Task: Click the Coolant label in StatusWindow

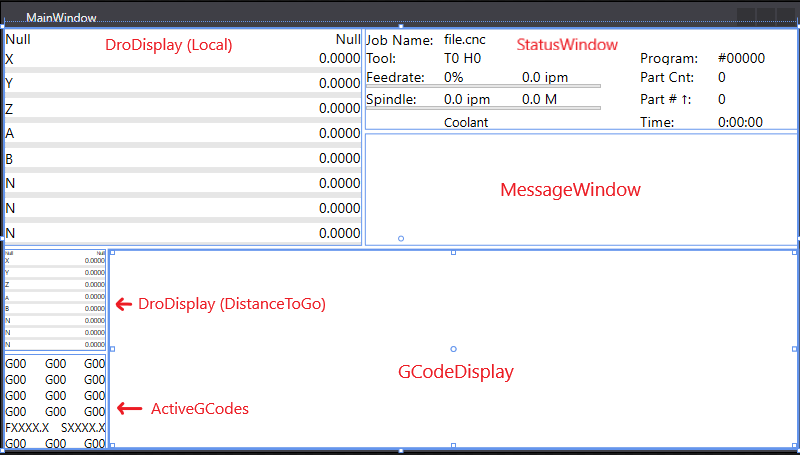Action: (x=466, y=122)
